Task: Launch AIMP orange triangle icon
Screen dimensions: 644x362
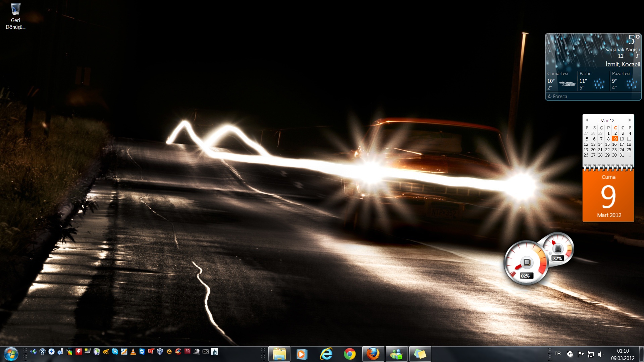Action: point(169,352)
